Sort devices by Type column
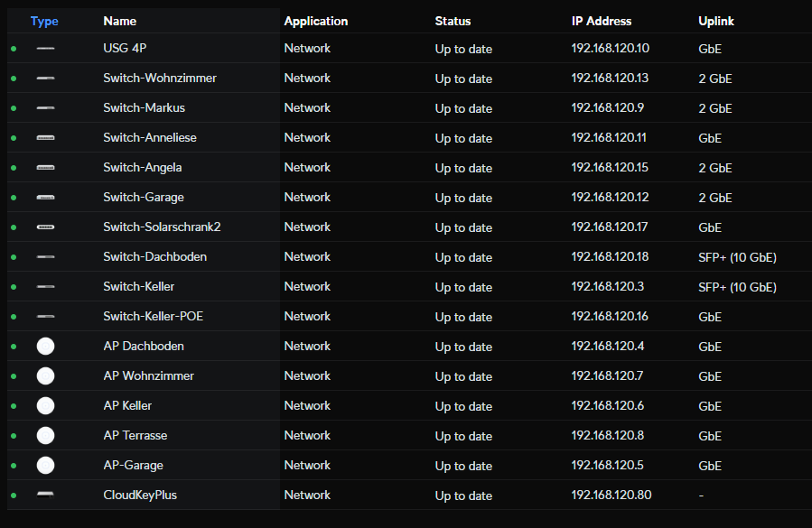This screenshot has height=528, width=812. (44, 21)
